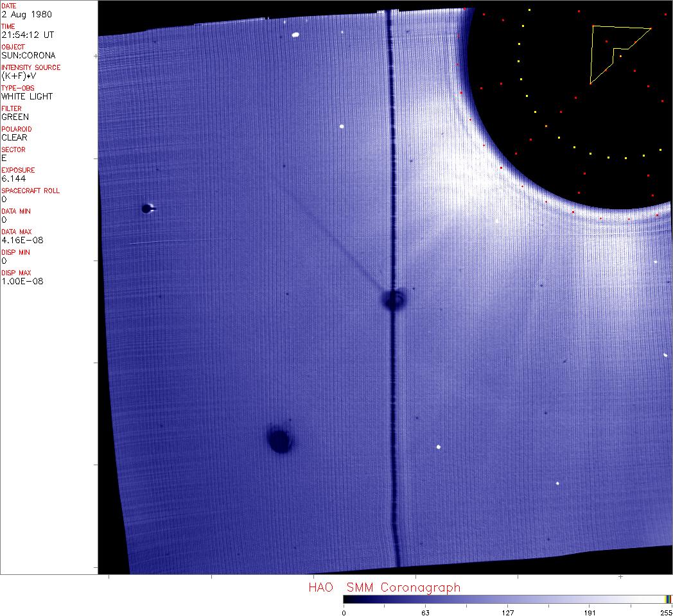
Task: Click the bright oval spot near the top edge
Action: point(295,35)
